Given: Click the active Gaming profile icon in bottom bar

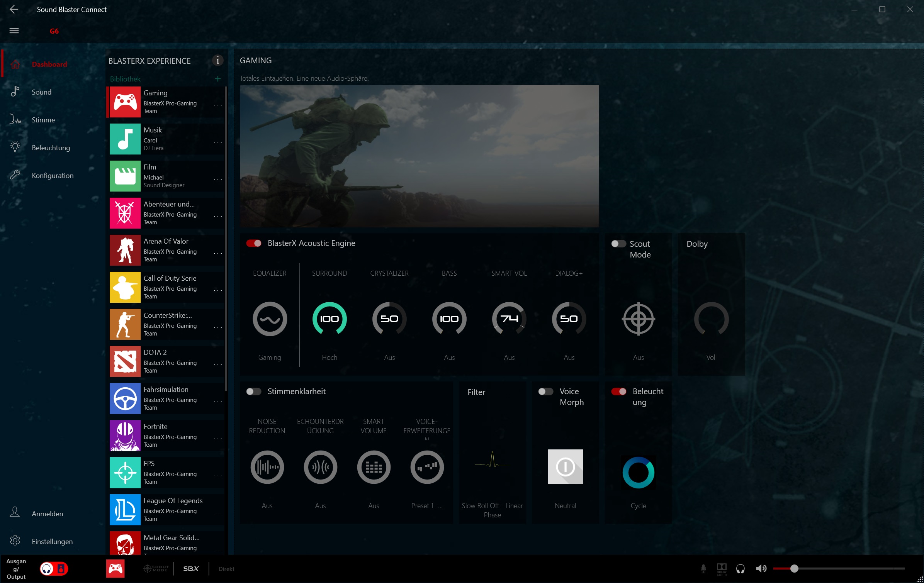Looking at the screenshot, I should [115, 569].
